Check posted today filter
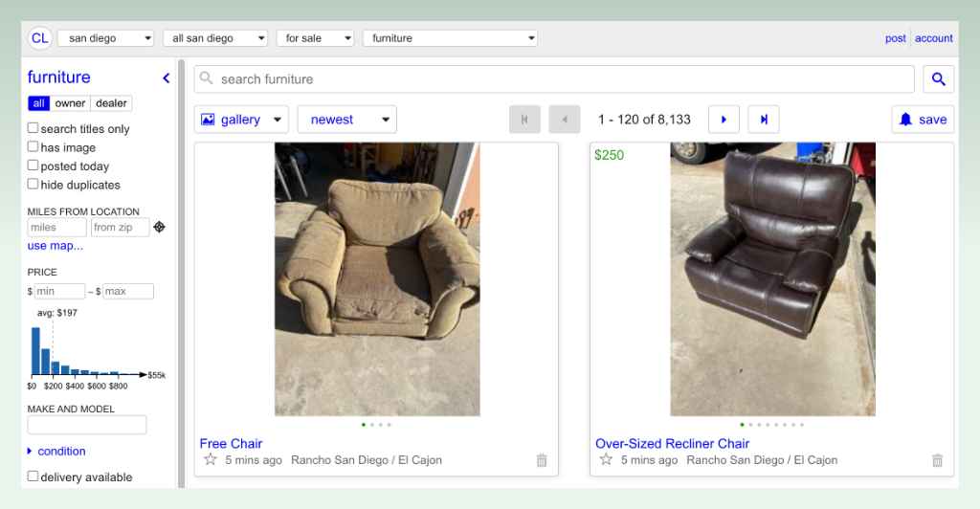Viewport: 980px width, 509px height. [x=33, y=166]
